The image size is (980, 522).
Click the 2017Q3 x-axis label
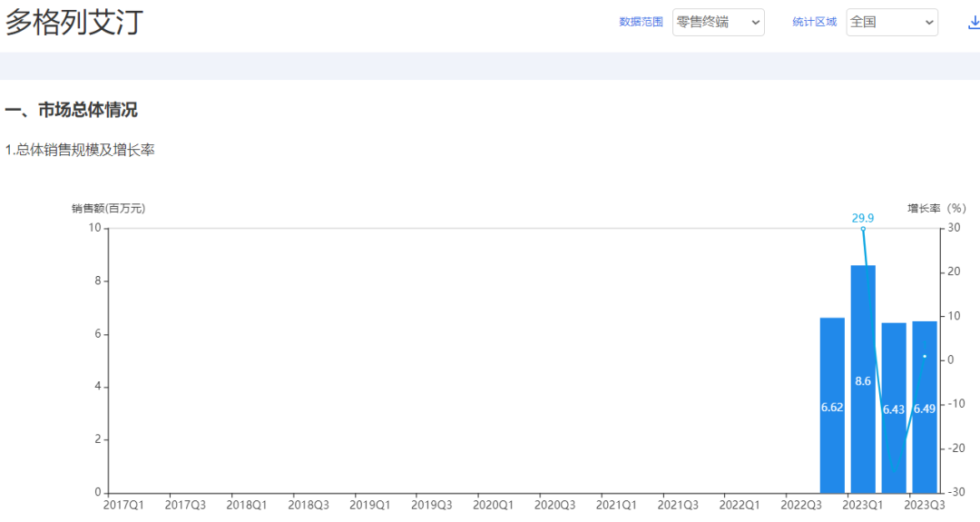click(x=185, y=505)
